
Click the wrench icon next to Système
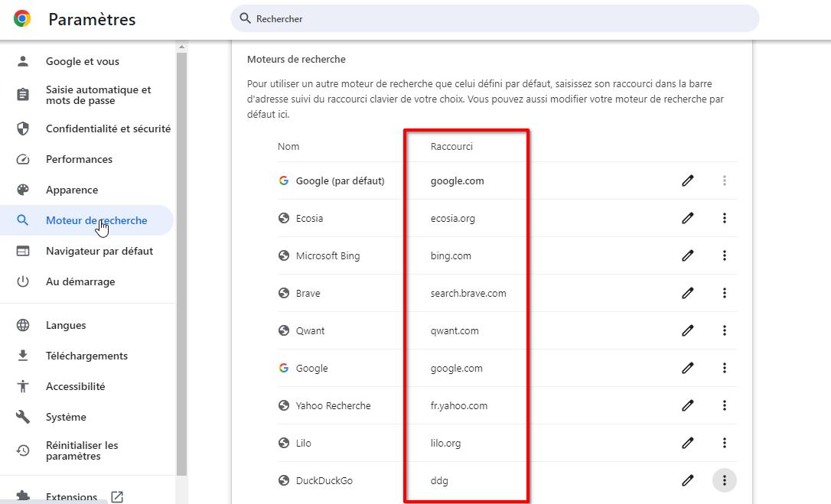[23, 417]
